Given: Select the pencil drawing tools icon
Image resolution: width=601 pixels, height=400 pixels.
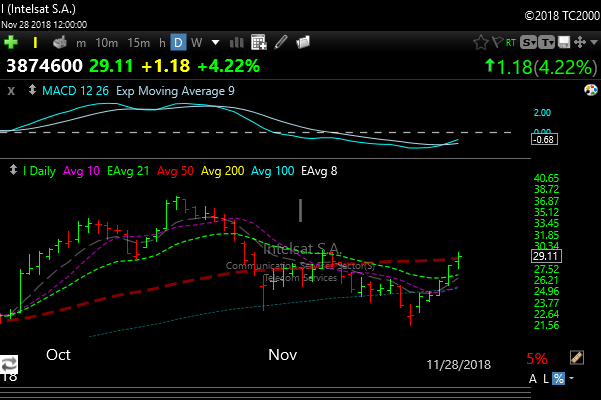Looking at the screenshot, I should point(282,42).
